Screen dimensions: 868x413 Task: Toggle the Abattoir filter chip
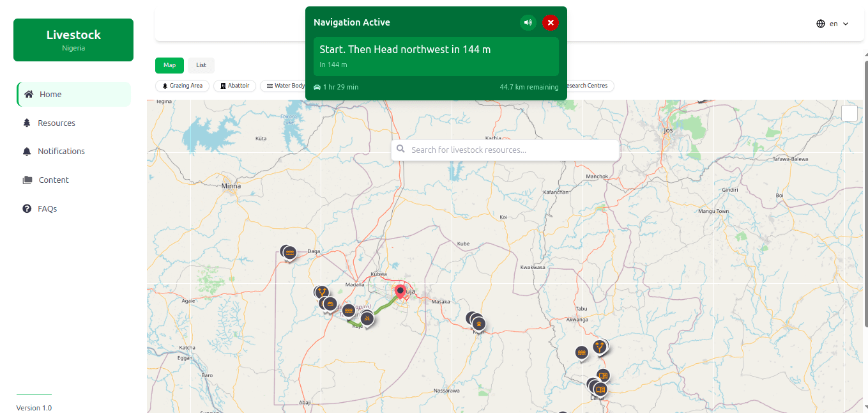tap(235, 86)
